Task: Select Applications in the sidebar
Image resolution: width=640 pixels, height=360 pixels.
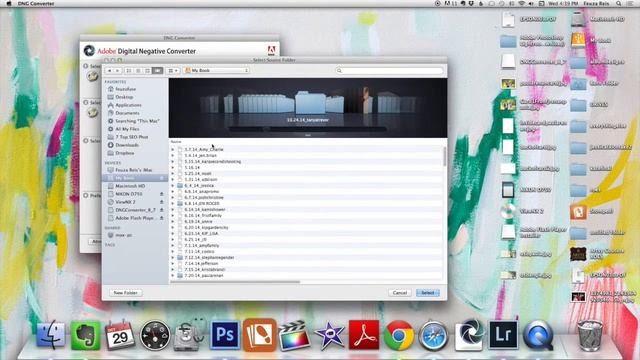Action: [x=128, y=105]
